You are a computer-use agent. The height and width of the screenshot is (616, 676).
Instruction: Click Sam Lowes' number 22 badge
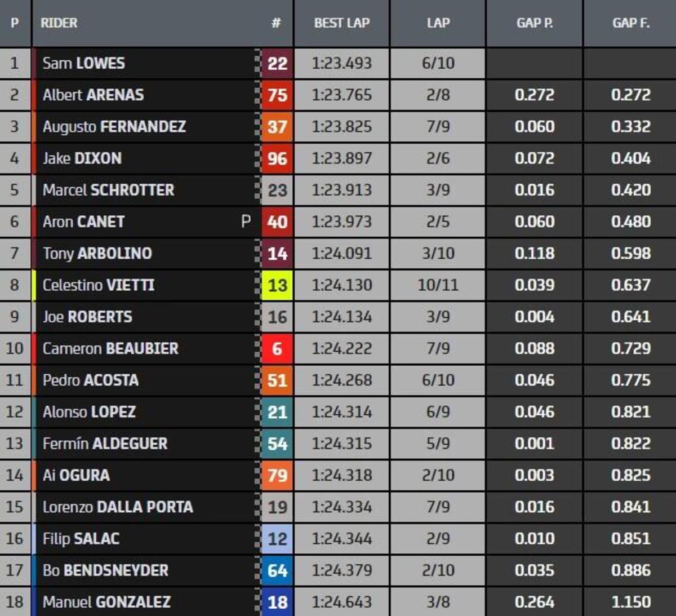(277, 63)
